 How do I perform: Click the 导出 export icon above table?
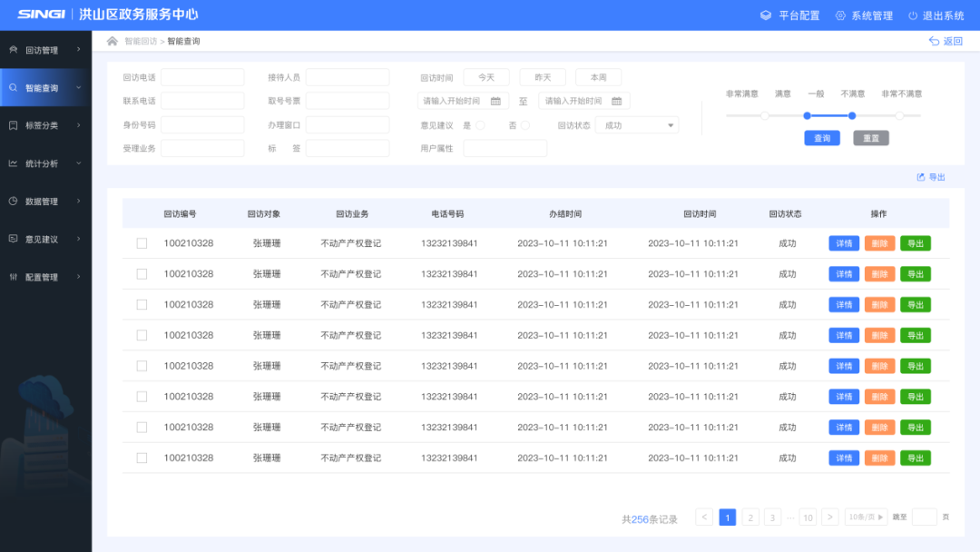coord(921,177)
